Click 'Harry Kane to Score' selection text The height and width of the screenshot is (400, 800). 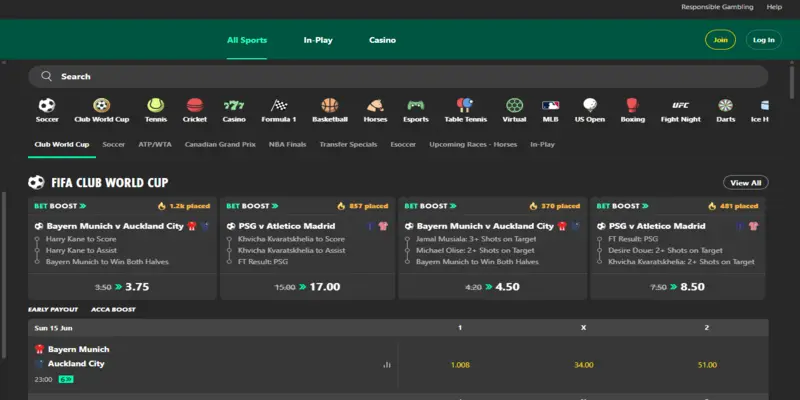click(x=81, y=239)
